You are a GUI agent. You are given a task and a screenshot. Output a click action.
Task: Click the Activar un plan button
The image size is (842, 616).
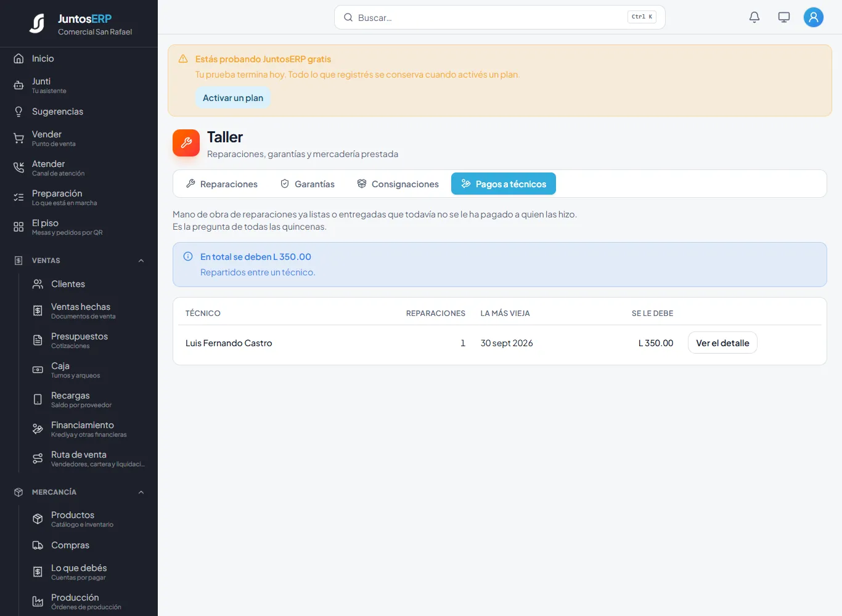[x=233, y=98]
